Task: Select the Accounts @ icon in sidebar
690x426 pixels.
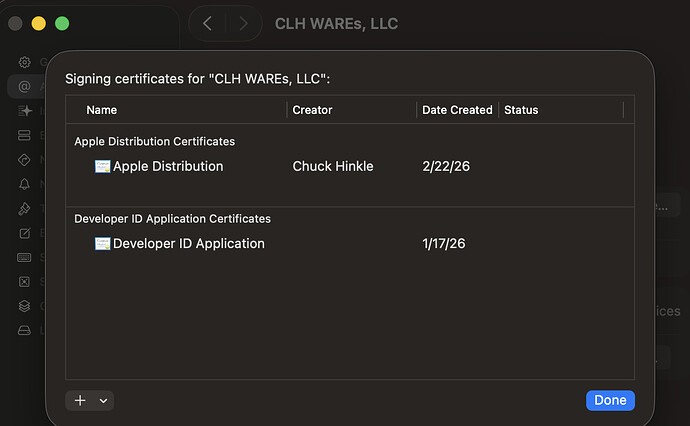Action: coord(25,86)
